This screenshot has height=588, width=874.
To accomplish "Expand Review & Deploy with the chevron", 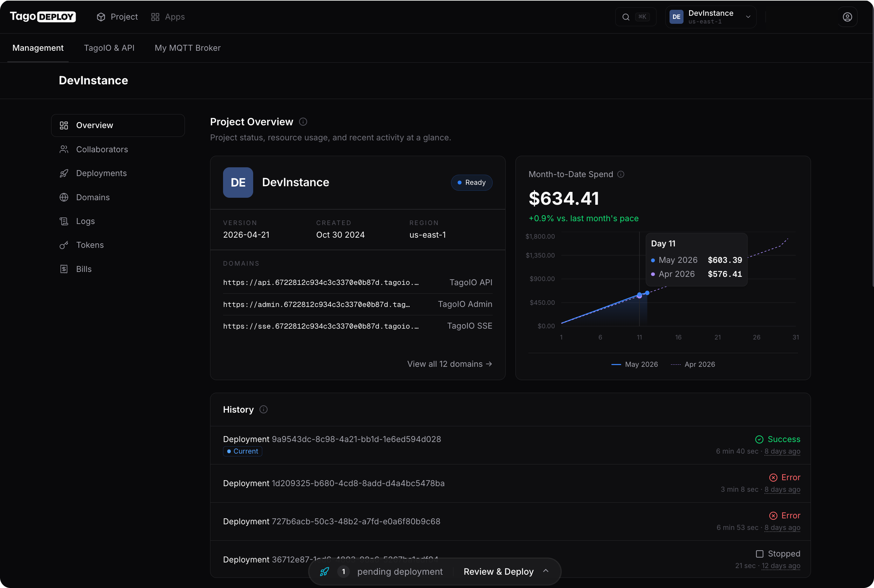I will pos(546,571).
